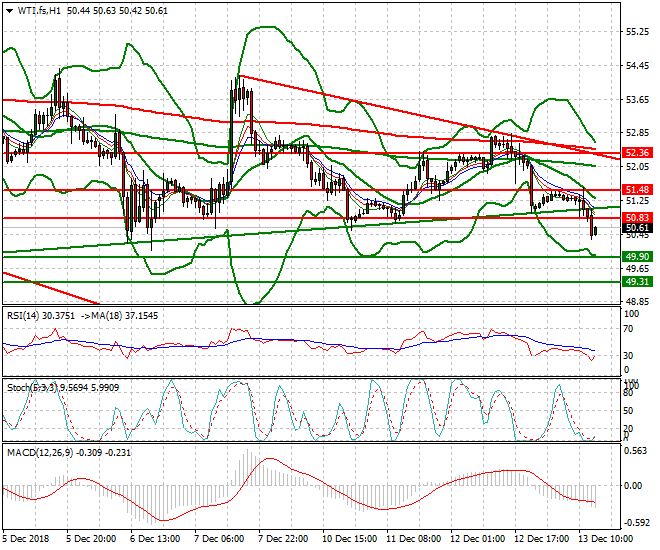Image resolution: width=660 pixels, height=550 pixels.
Task: Click the current price 50.61 black label
Action: (x=637, y=228)
